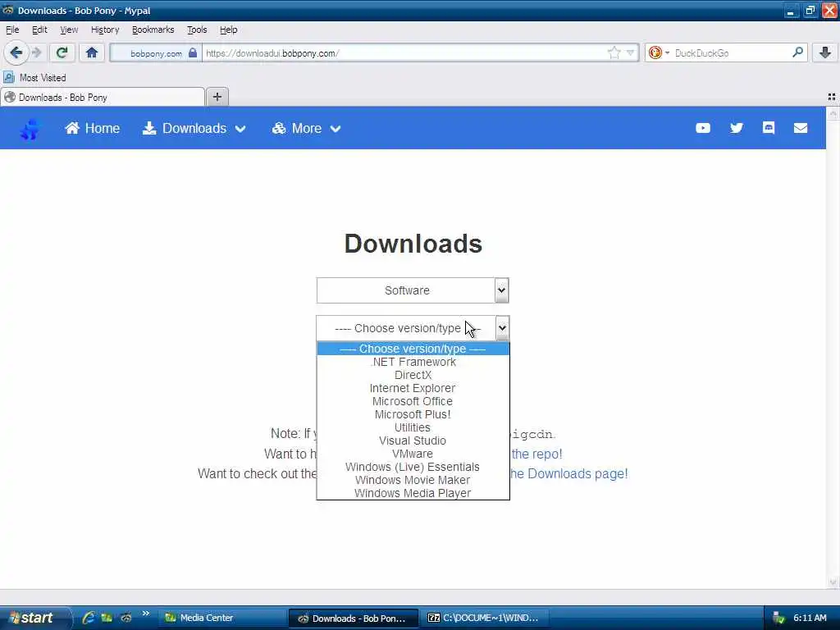
Task: Choose Windows (Live) Essentials option
Action: [413, 467]
